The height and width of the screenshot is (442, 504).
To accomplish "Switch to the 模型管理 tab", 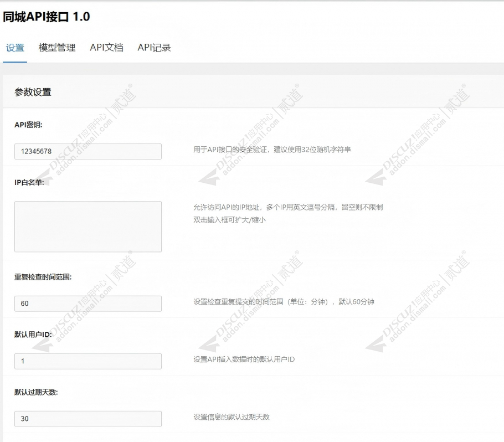I will (x=57, y=48).
